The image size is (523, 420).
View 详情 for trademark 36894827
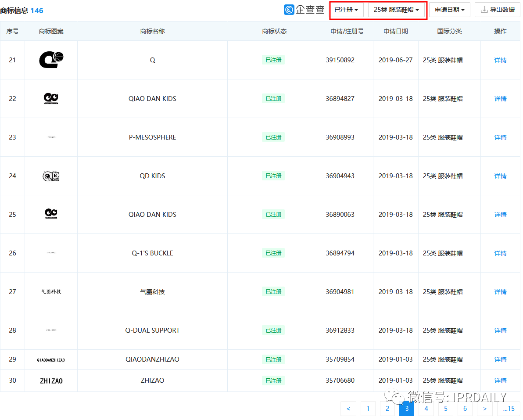click(x=500, y=99)
